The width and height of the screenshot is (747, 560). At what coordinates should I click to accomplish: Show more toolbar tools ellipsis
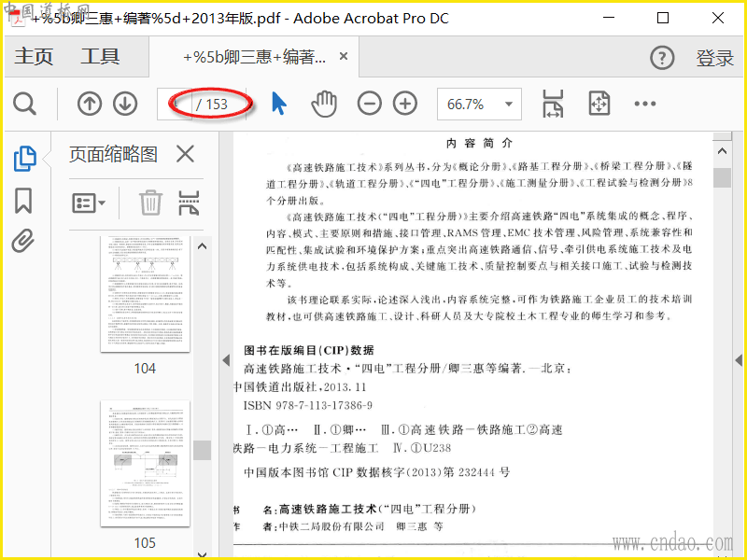(x=645, y=104)
